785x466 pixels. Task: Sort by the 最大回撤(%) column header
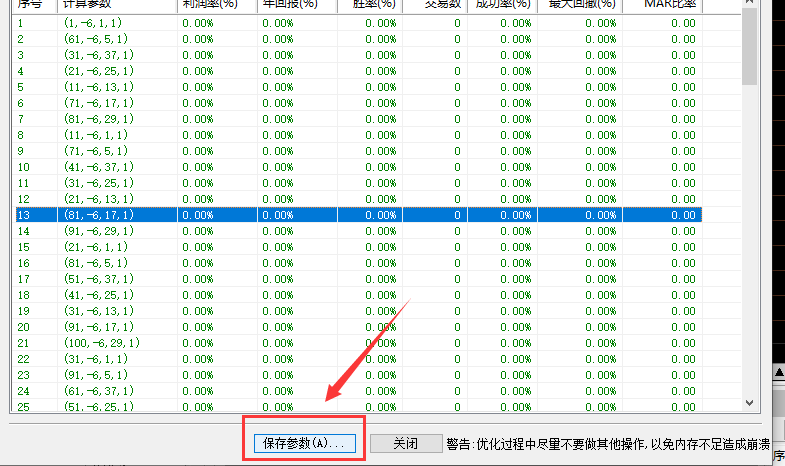click(580, 5)
